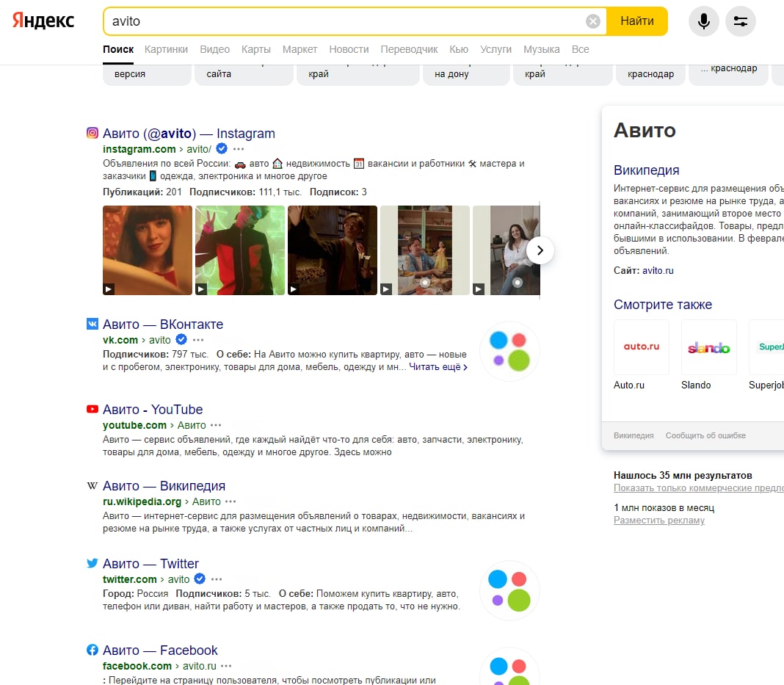Click the instagram.com green domain link
Screen dimensions: 784x685
139,149
